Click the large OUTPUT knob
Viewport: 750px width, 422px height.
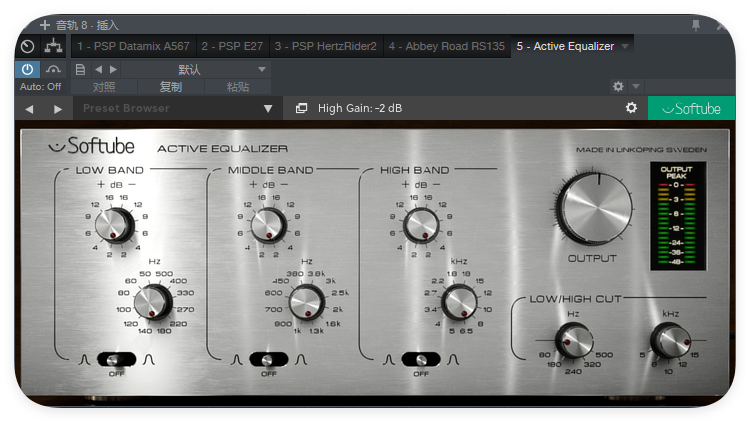[594, 209]
